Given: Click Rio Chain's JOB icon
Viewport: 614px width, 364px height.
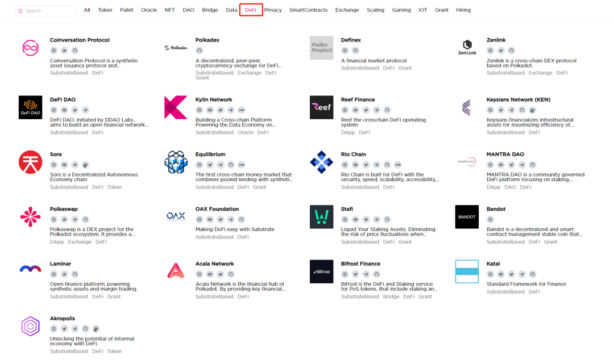Looking at the screenshot, I should point(397,165).
